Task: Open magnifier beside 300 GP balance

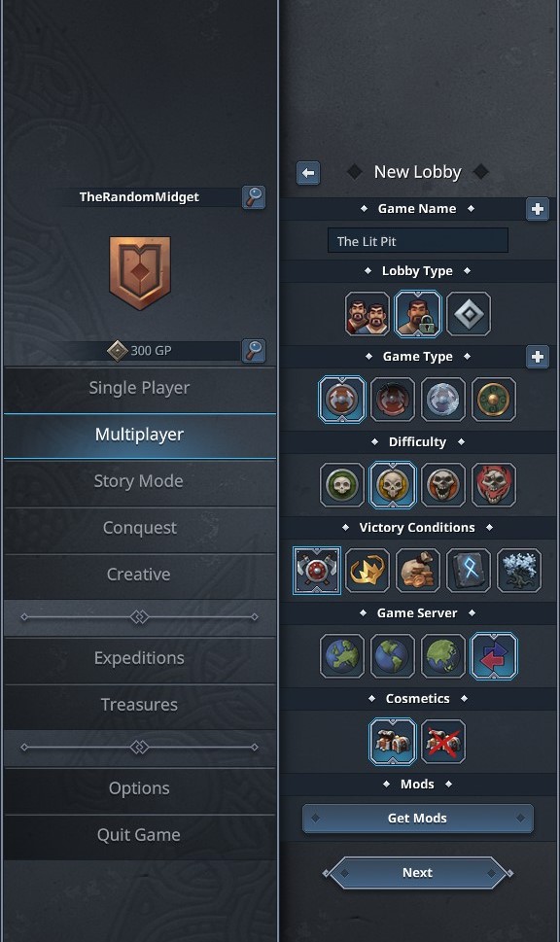Action: point(254,351)
